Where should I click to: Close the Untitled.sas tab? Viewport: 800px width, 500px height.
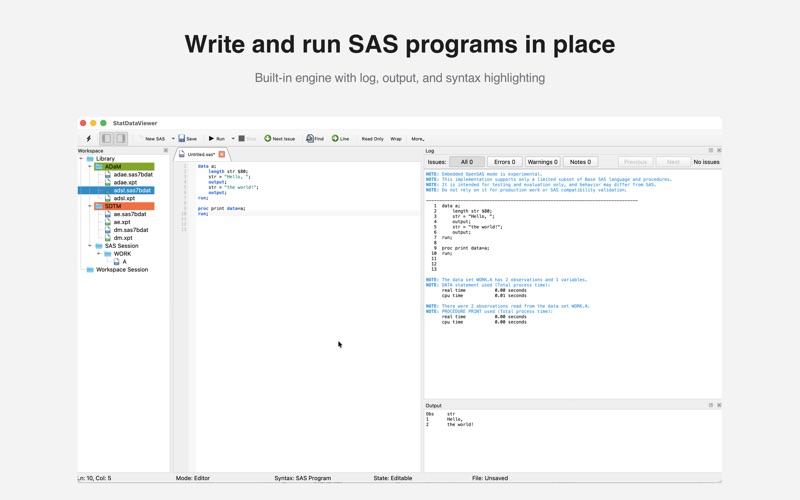click(x=222, y=154)
